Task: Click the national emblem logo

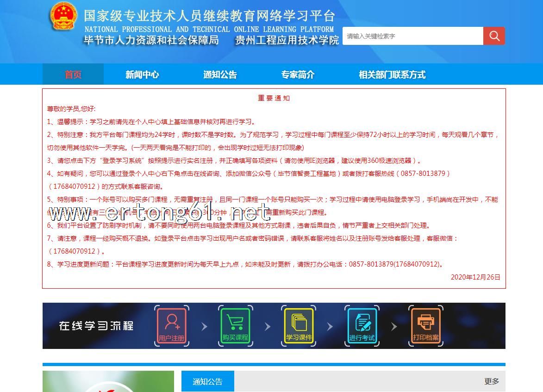Action: pos(63,18)
